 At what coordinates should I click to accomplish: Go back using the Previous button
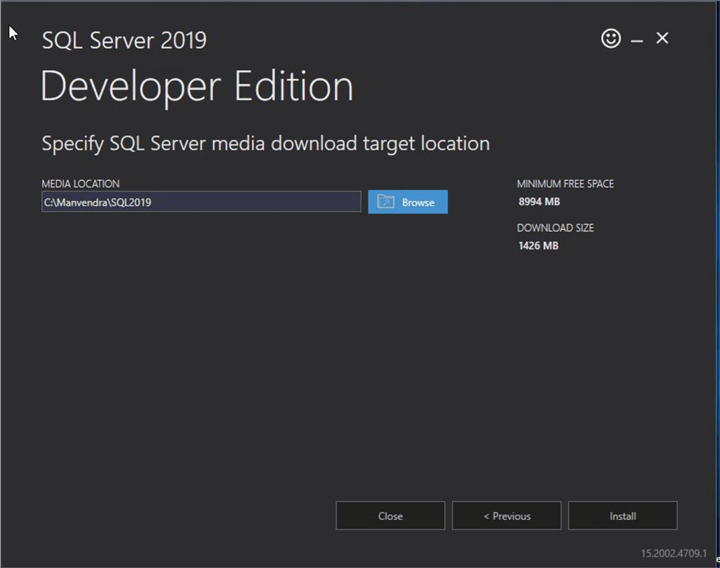[506, 516]
